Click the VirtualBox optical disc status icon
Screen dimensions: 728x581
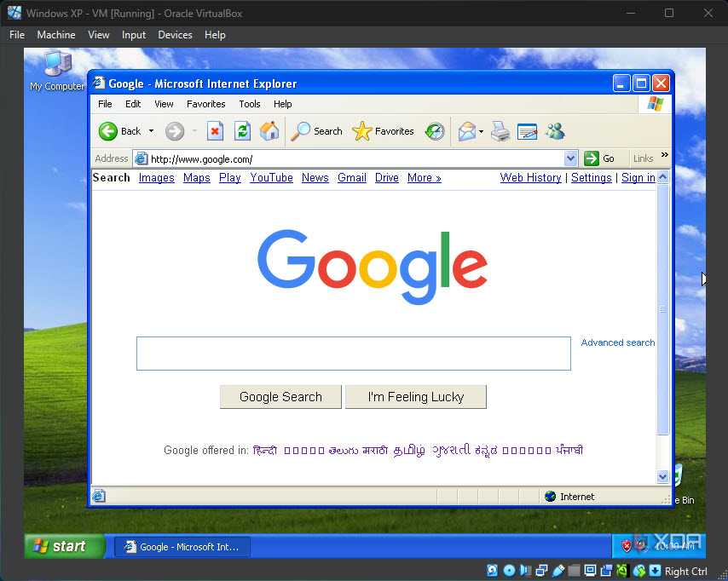(509, 570)
